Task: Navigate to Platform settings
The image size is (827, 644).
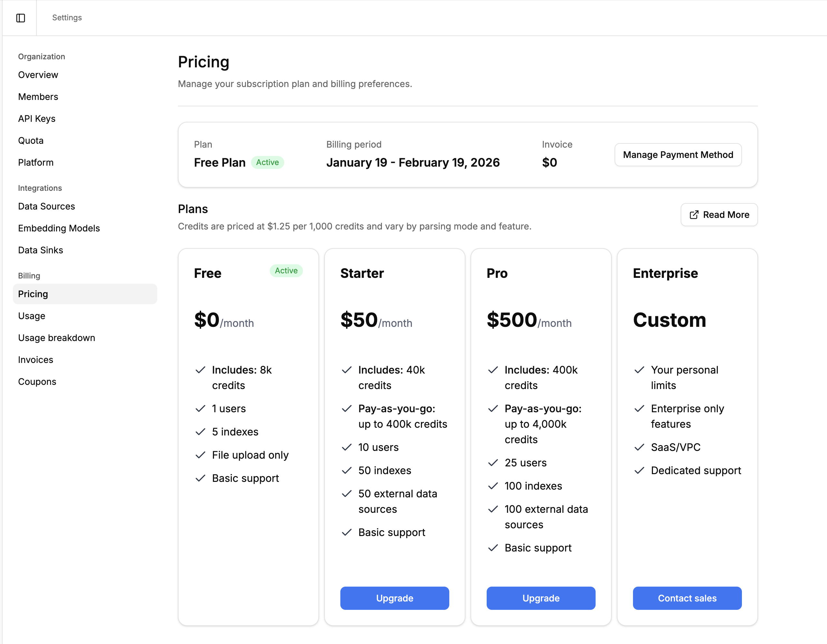Action: click(x=35, y=162)
